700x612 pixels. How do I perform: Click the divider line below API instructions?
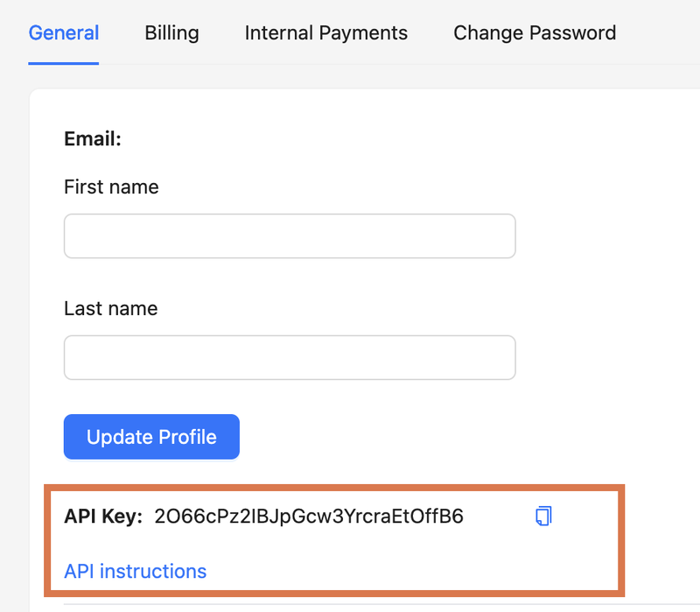point(350,603)
